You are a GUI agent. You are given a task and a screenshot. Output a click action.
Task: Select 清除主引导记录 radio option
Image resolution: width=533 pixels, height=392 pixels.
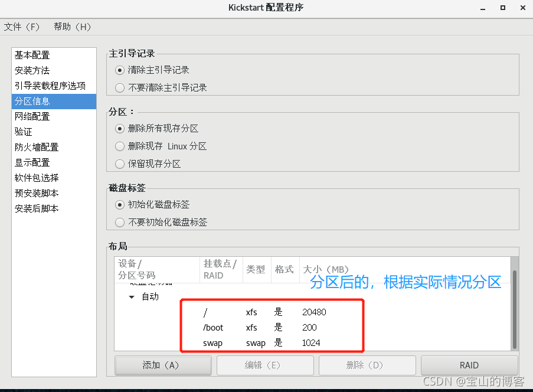pyautogui.click(x=120, y=70)
